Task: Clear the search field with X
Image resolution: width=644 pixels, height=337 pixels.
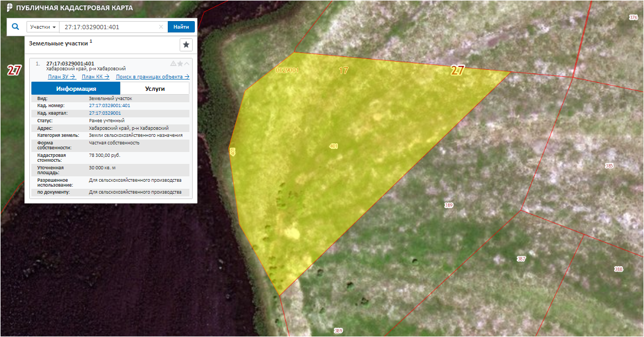Action: pos(161,27)
